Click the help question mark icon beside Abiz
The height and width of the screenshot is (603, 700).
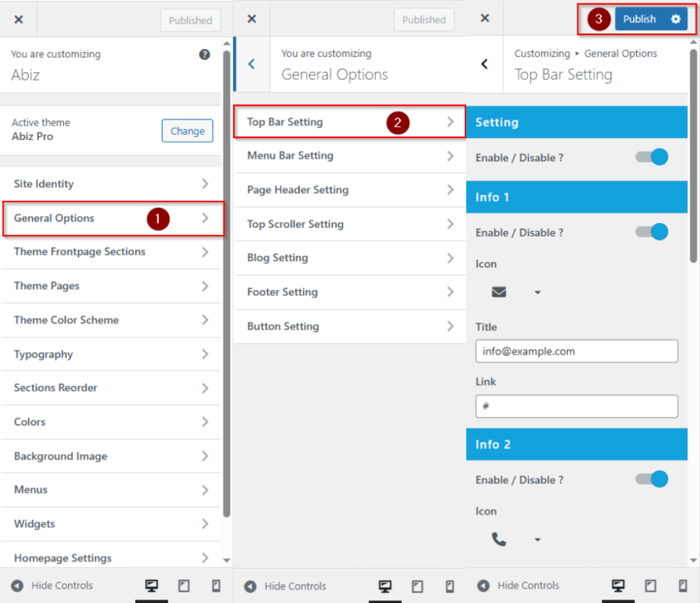point(204,55)
